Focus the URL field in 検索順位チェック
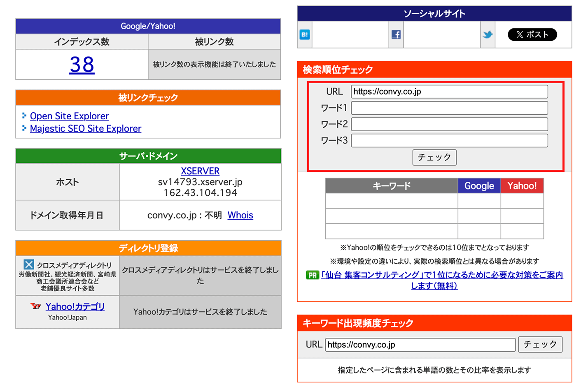588x392 pixels. click(x=449, y=91)
